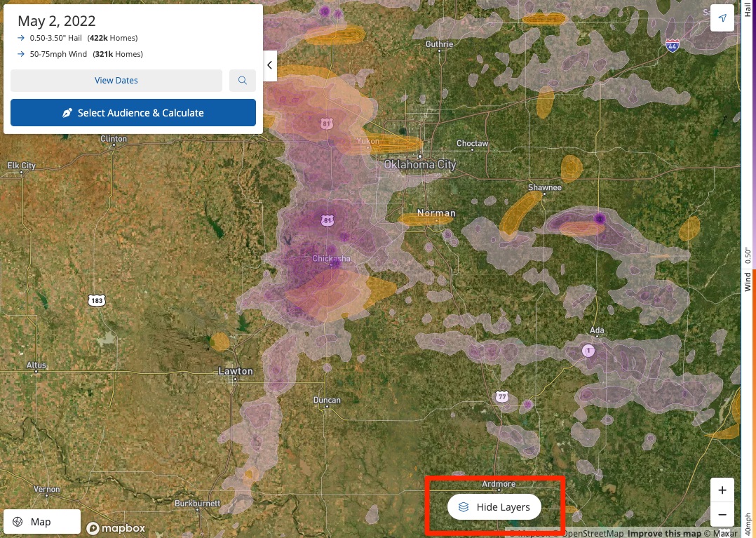Zoom out with the minus button
This screenshot has width=756, height=538.
(x=722, y=515)
